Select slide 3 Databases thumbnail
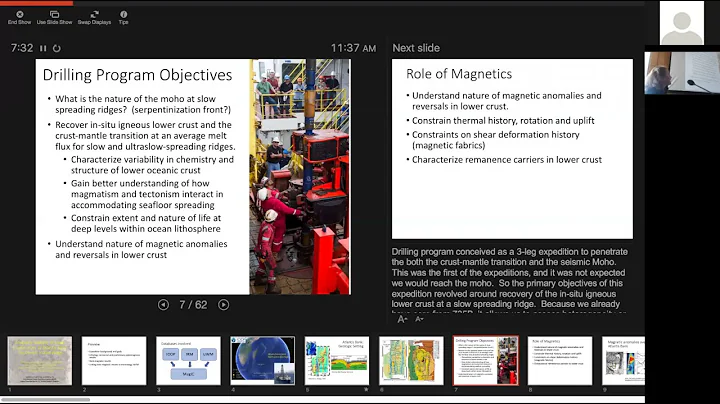The height and width of the screenshot is (404, 720). 188,361
